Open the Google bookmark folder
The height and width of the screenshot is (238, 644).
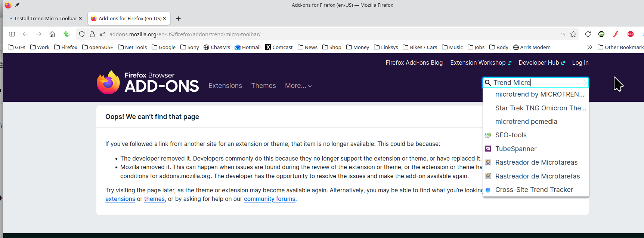click(x=164, y=47)
